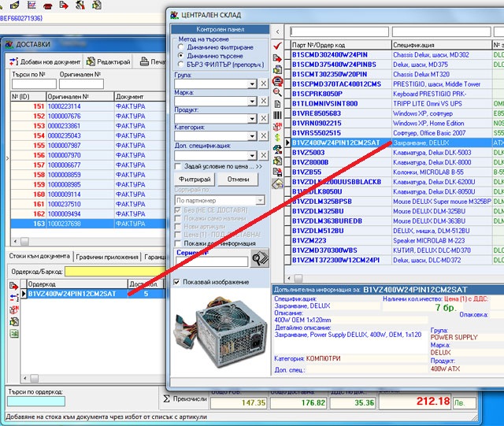Click the green dollar sign icon in warehouse toolbar
The image size is (504, 426).
coord(277,138)
